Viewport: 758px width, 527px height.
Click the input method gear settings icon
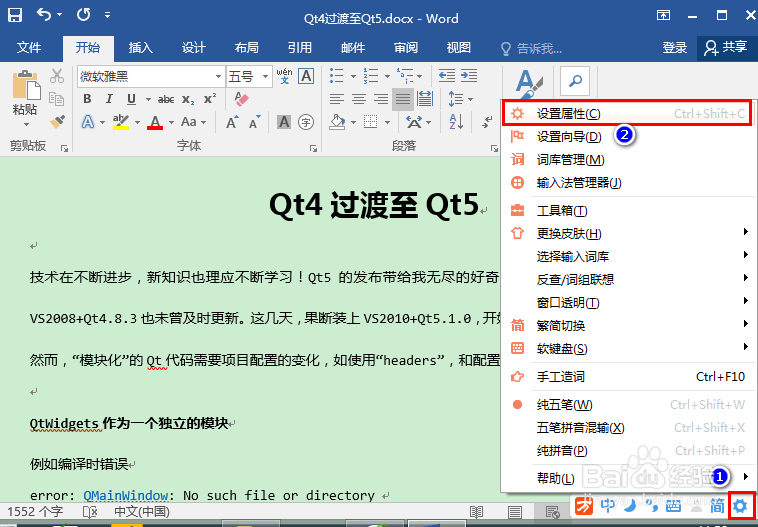click(740, 506)
